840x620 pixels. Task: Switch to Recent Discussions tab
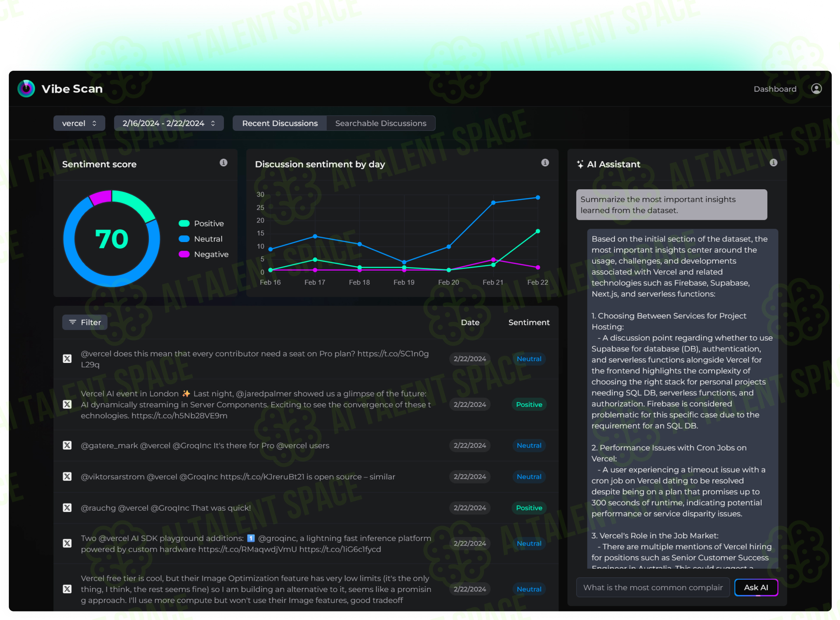(280, 123)
